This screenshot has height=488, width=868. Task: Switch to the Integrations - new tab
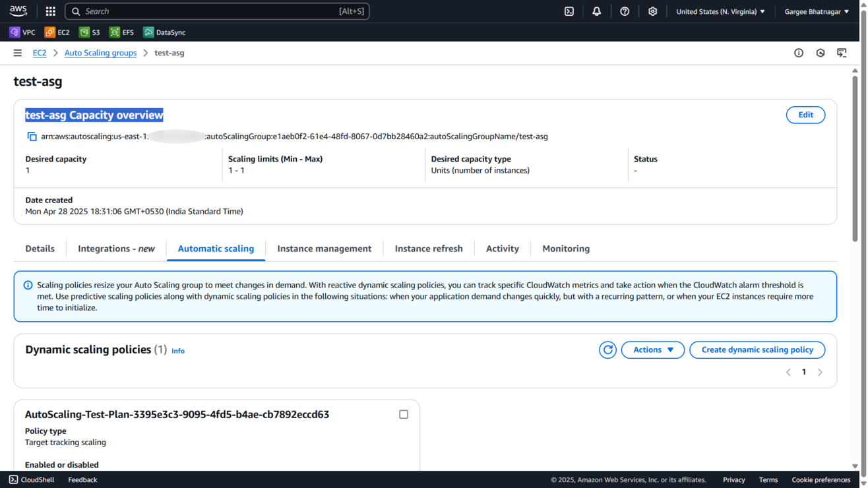click(x=116, y=249)
